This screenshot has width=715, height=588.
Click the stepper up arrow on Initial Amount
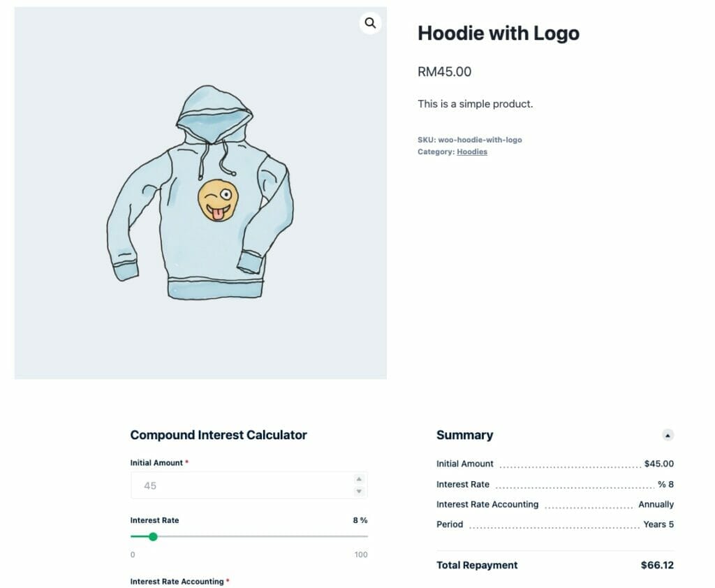[x=357, y=478]
